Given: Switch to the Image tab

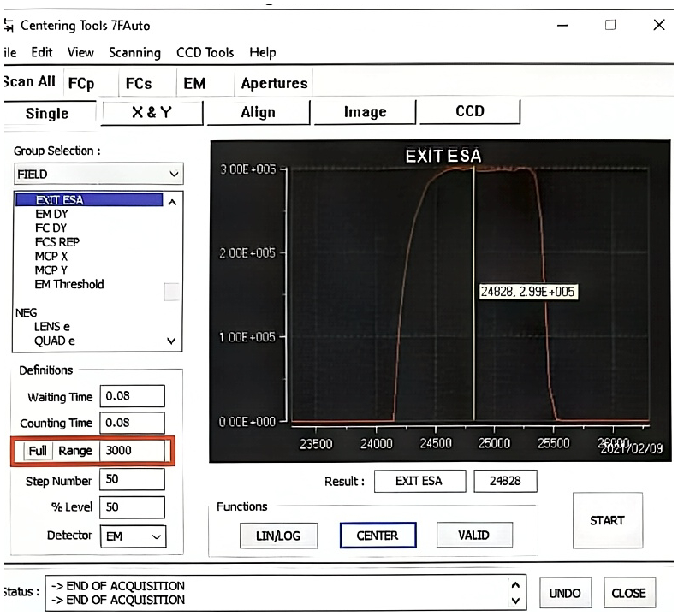Looking at the screenshot, I should coord(365,112).
